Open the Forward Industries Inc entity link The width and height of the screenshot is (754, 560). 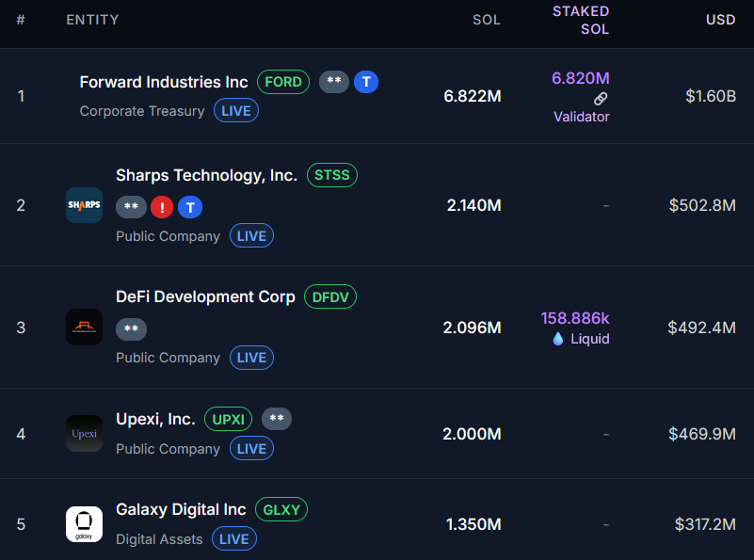click(164, 82)
